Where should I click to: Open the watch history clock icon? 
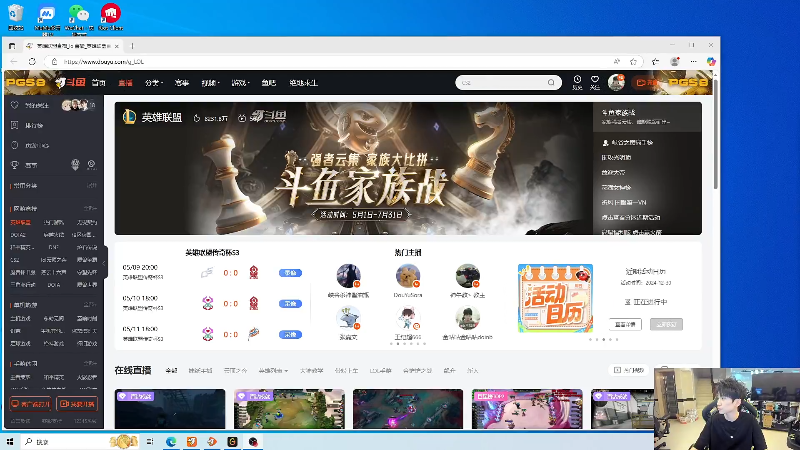tap(577, 82)
